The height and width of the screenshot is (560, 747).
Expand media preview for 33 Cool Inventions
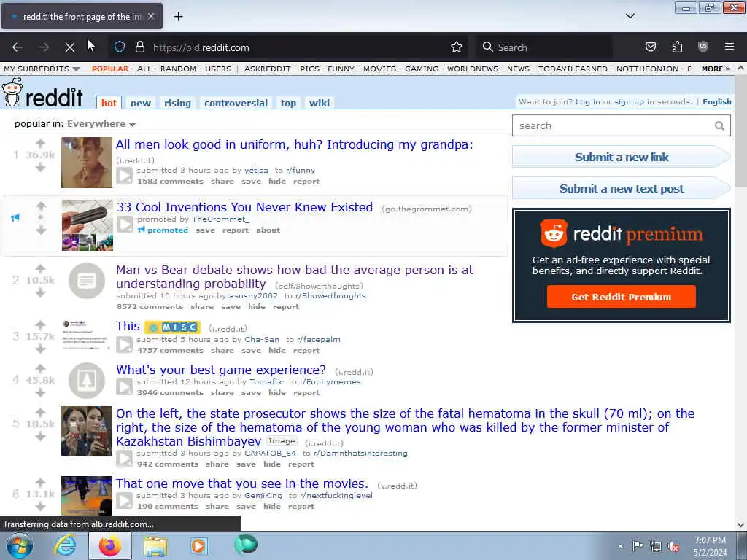click(x=125, y=225)
